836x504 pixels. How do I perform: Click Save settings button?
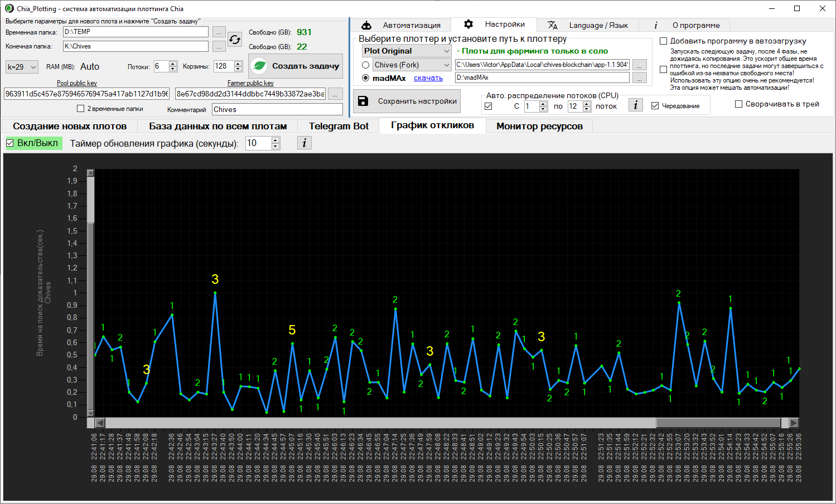point(407,101)
